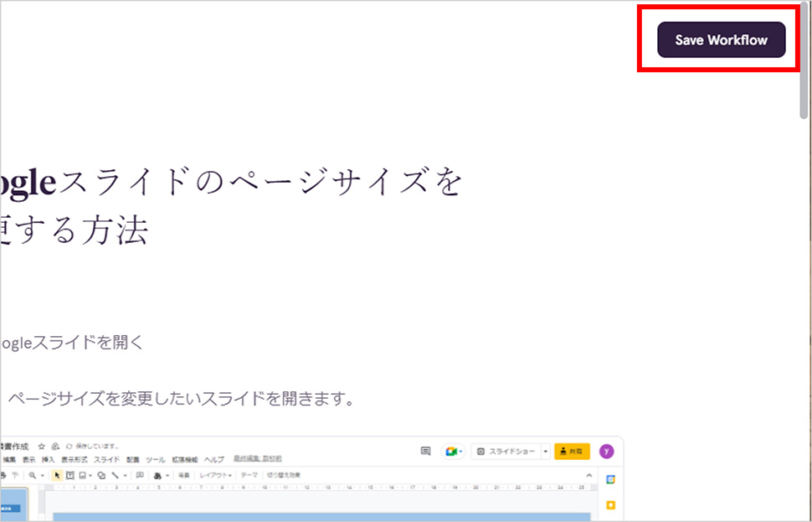Screen dimensions: 812x522
Task: Click the heading スライドのページサイズを
Action: [260, 183]
